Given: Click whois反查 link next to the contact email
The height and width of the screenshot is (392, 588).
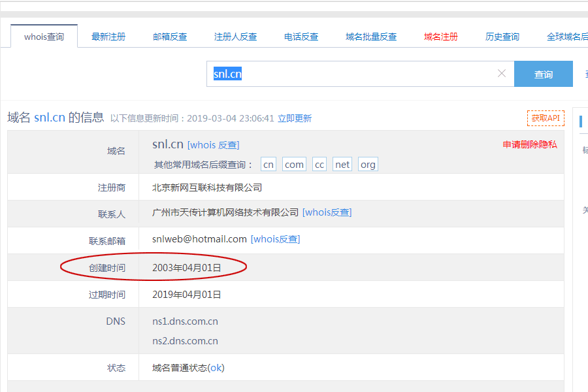Looking at the screenshot, I should click(275, 239).
